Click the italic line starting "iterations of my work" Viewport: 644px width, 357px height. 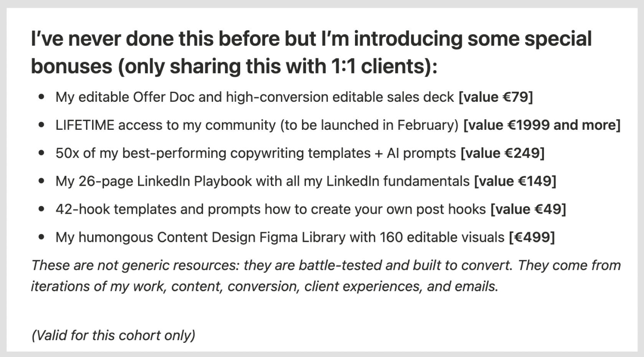264,287
